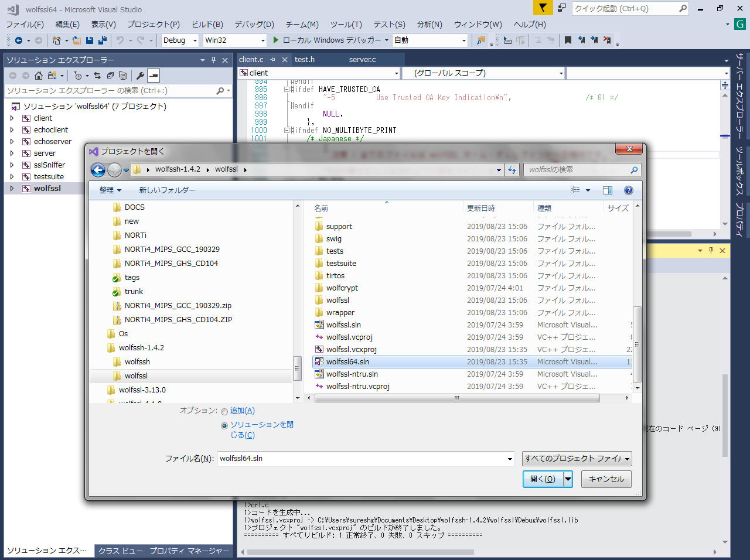Open the ツール(T) menu

[346, 24]
